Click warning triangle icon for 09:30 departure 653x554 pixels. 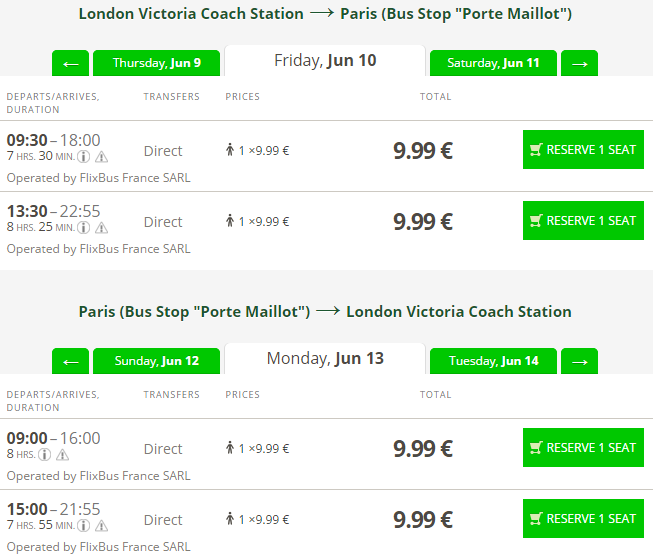pyautogui.click(x=101, y=157)
